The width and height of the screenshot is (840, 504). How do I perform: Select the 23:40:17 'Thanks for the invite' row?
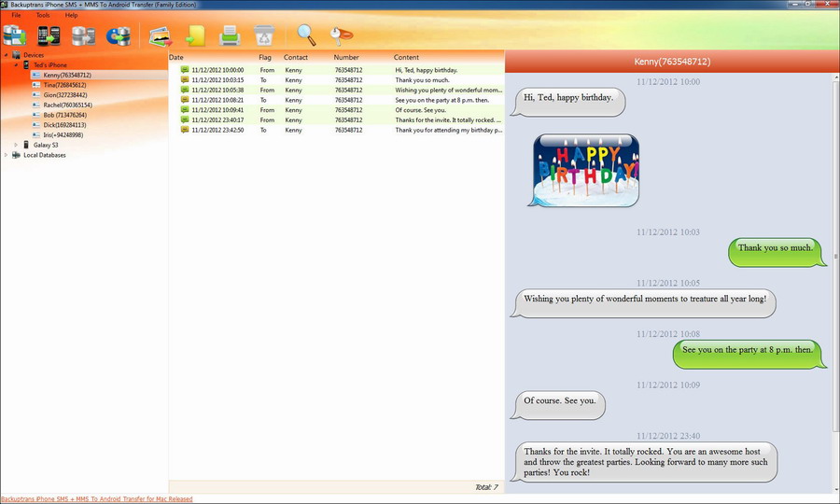(x=336, y=120)
